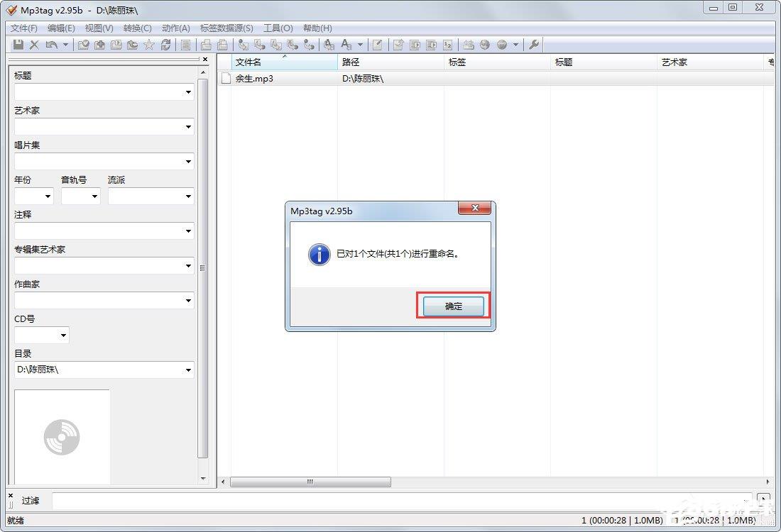
Task: Open the 工具(O) menu
Action: 278,28
